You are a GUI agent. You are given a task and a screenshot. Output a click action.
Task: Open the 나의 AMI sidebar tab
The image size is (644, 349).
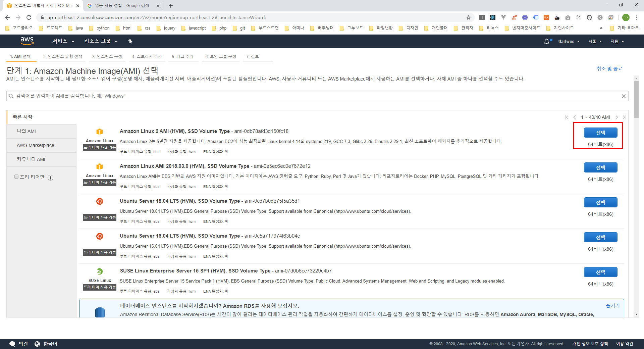coord(42,131)
